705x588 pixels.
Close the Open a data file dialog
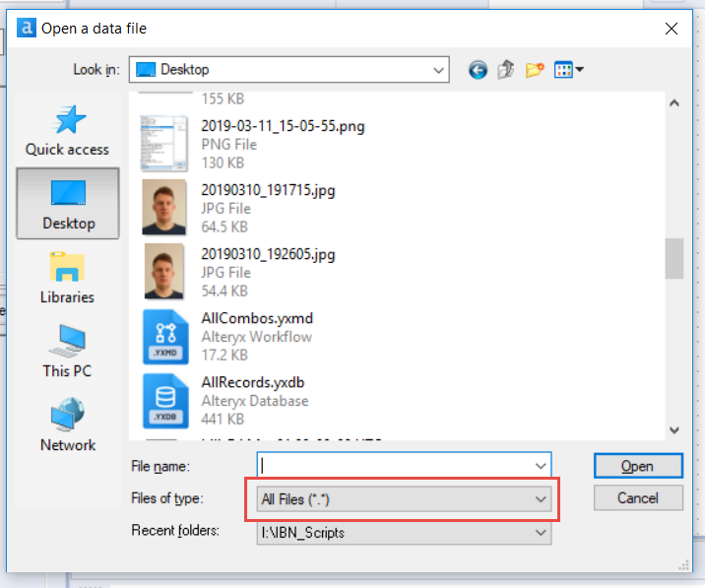pyautogui.click(x=672, y=29)
